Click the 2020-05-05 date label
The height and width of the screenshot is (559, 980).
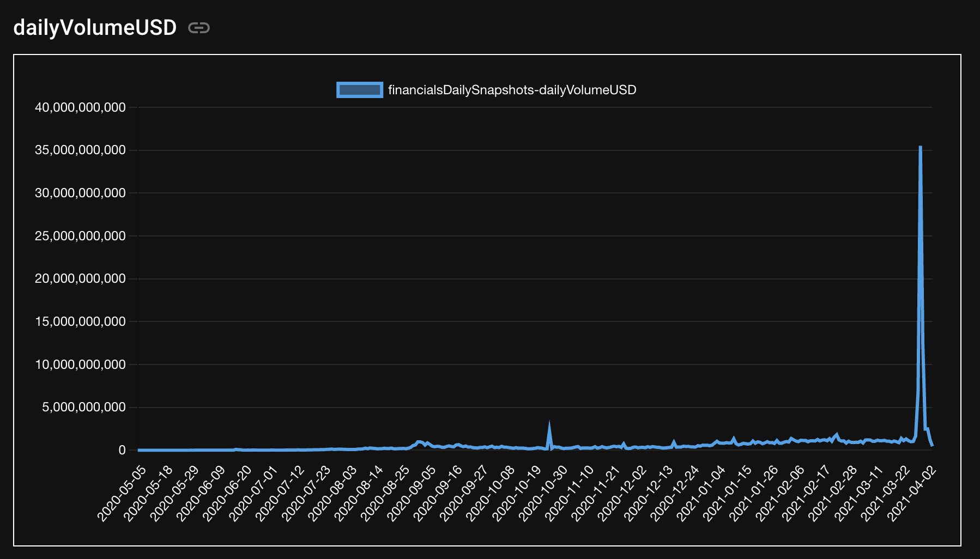pyautogui.click(x=122, y=493)
